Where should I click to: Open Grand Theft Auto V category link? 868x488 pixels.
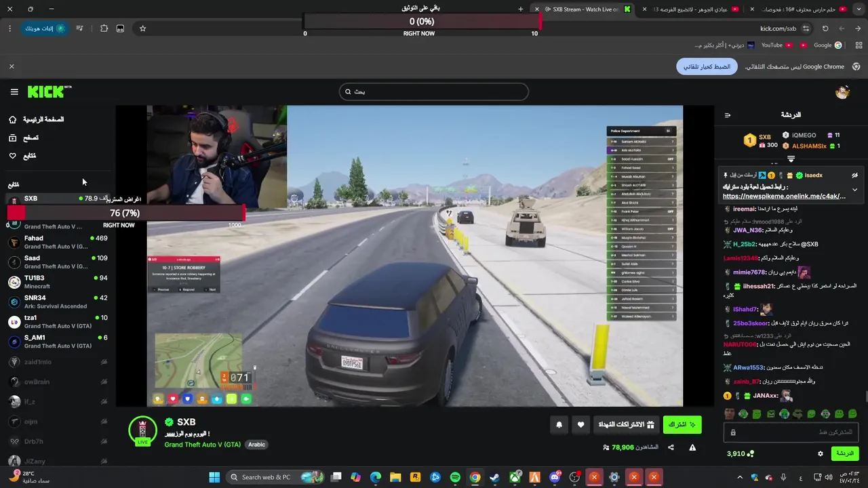[x=202, y=445]
